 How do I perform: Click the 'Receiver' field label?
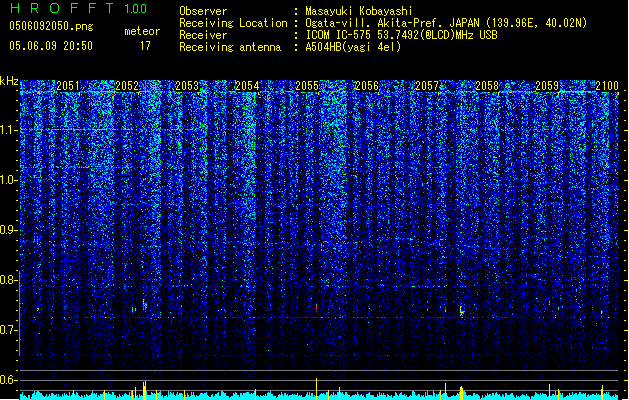pos(203,35)
